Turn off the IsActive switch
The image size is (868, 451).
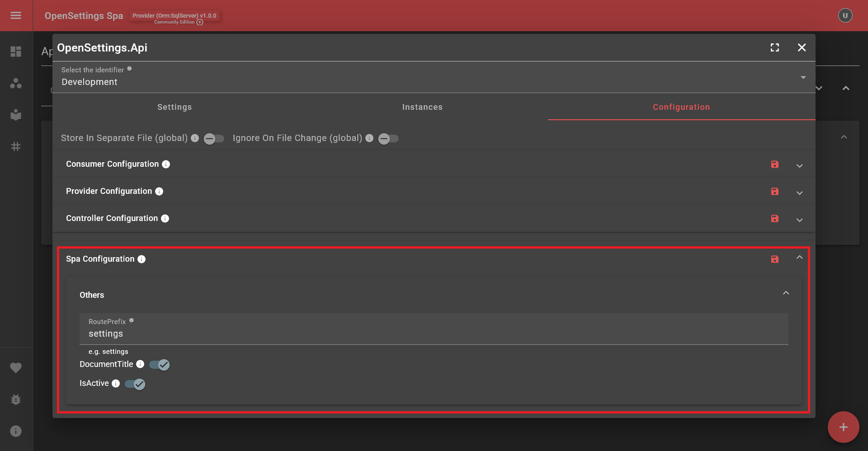pos(135,384)
